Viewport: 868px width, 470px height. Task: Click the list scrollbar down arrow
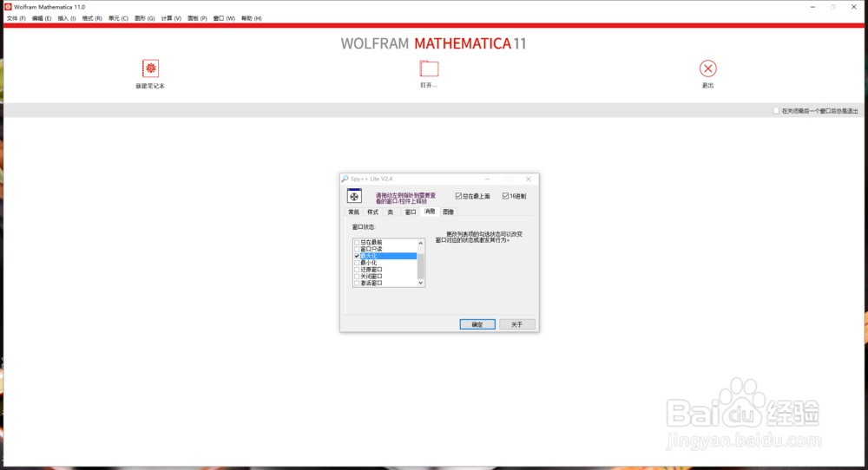click(421, 283)
